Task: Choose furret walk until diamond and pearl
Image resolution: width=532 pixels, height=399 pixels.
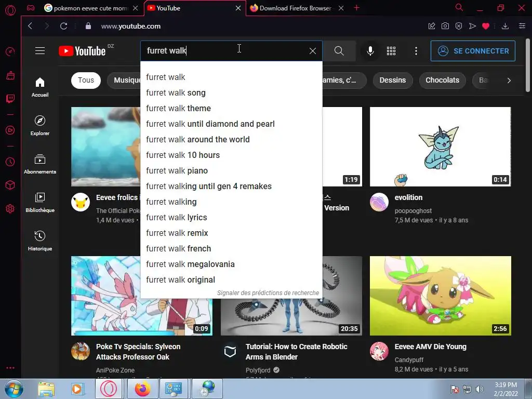Action: pyautogui.click(x=231, y=124)
